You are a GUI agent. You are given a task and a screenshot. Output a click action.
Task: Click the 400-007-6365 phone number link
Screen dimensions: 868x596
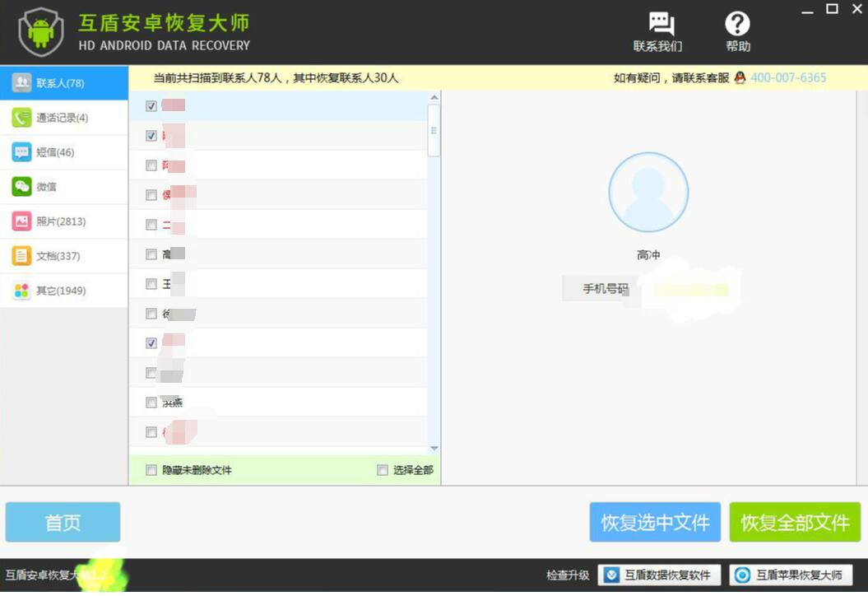click(x=788, y=77)
